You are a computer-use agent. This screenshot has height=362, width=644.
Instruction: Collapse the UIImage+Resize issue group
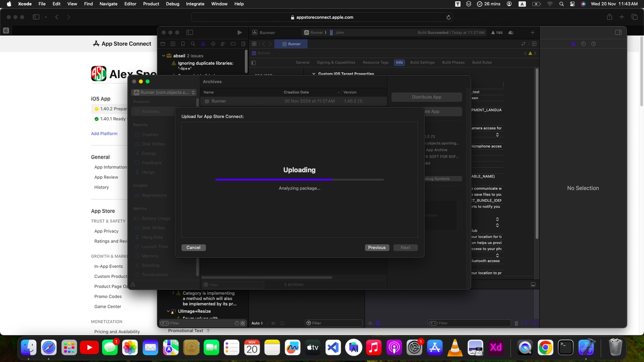168,311
